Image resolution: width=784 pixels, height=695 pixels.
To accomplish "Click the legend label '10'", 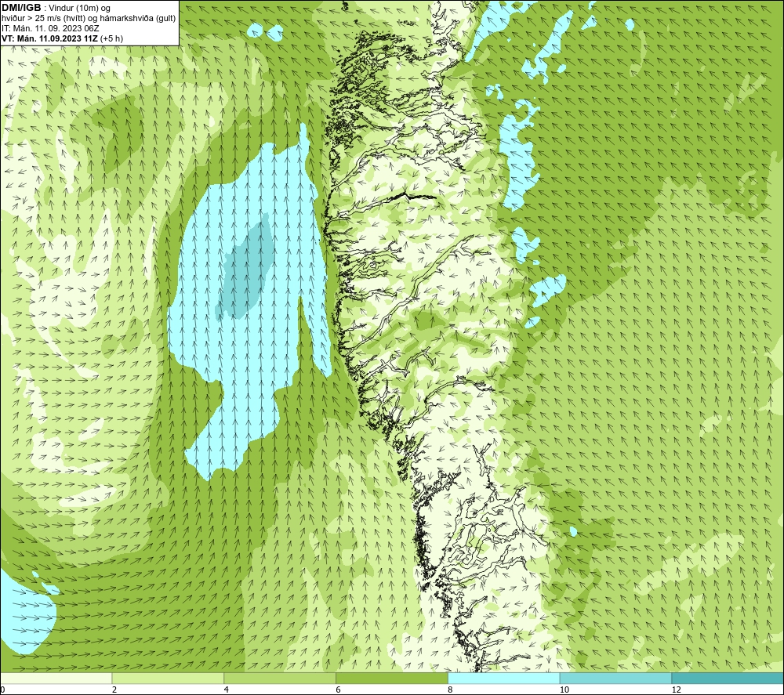I will click(x=564, y=690).
